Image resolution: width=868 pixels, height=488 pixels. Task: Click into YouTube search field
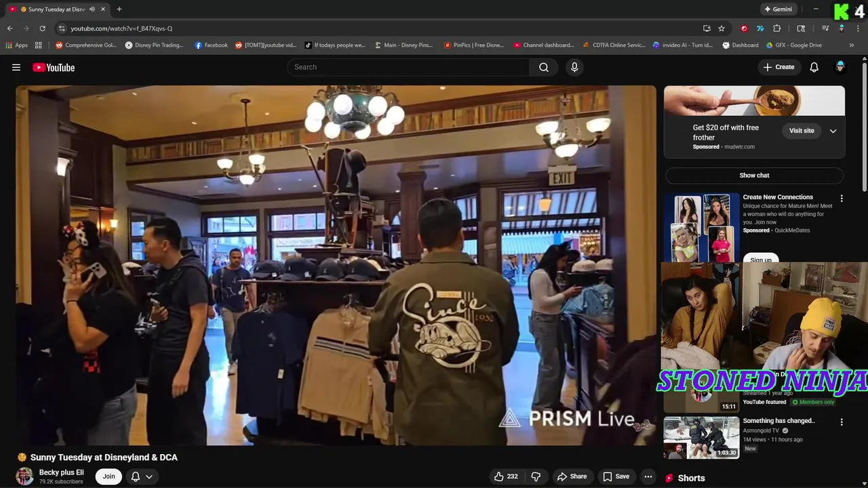point(408,67)
